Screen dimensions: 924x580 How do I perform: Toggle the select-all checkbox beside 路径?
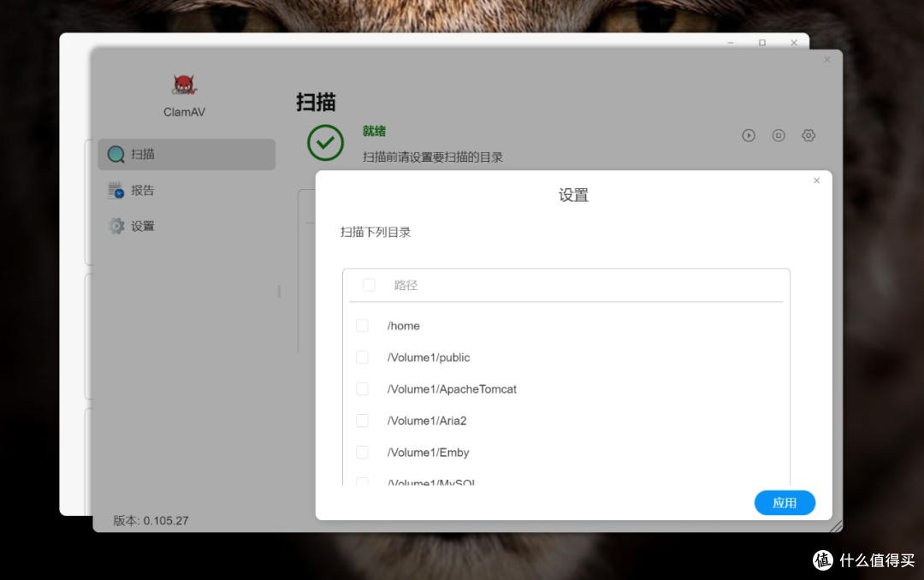coord(369,285)
